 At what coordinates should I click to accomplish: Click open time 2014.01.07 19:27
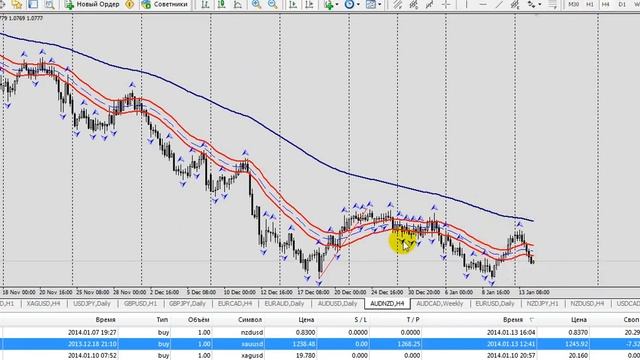pyautogui.click(x=92, y=333)
